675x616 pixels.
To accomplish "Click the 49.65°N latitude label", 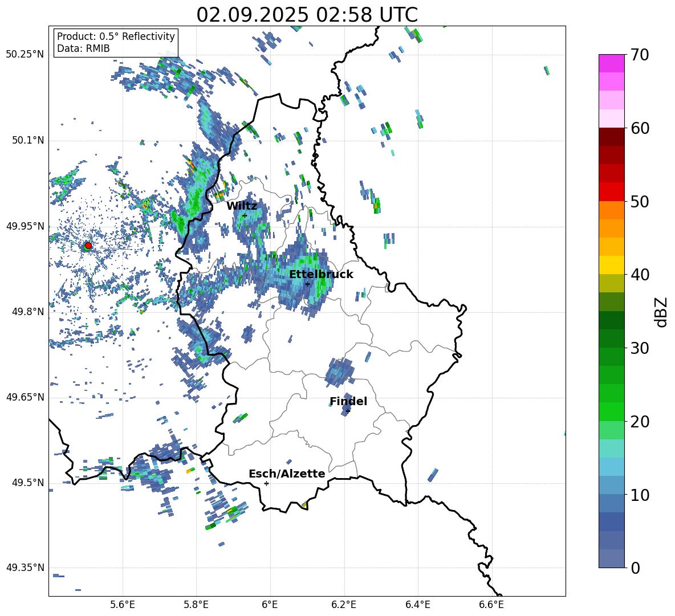I will pos(25,397).
